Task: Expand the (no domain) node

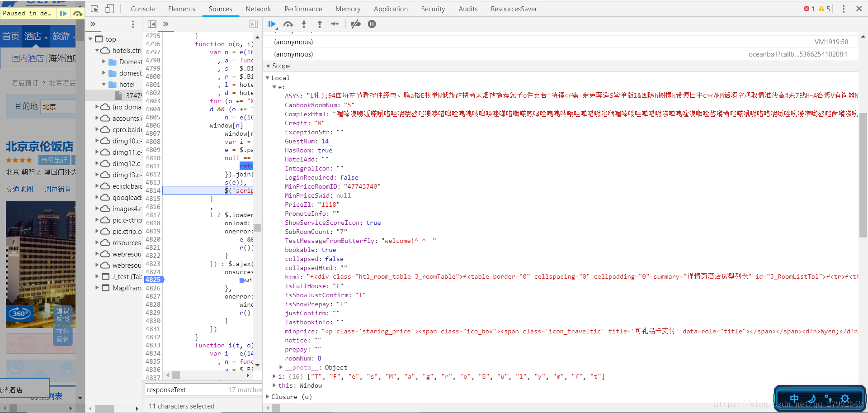Action: (97, 107)
